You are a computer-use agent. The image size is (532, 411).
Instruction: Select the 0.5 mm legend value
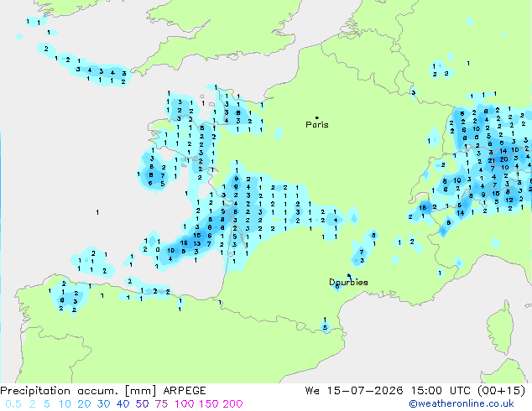pos(13,404)
